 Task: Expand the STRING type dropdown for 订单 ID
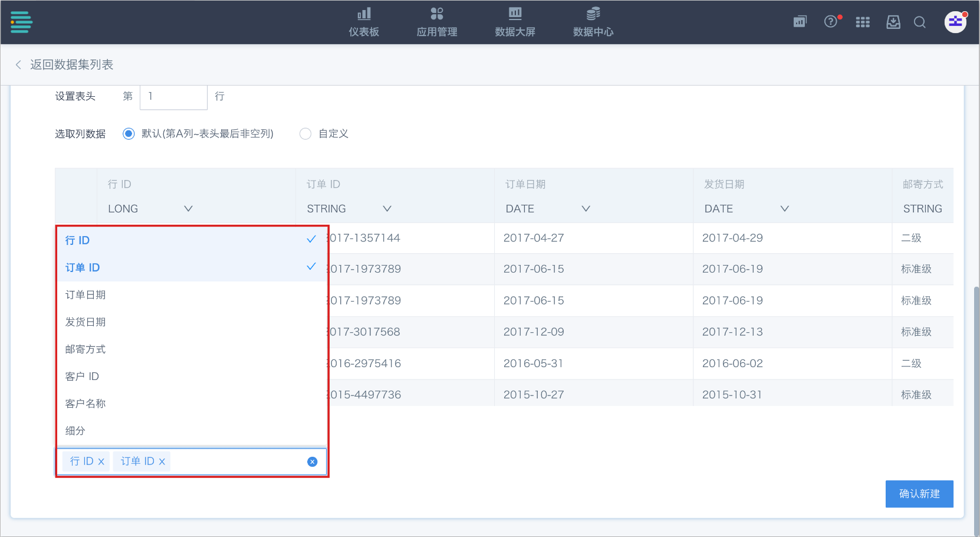click(387, 209)
